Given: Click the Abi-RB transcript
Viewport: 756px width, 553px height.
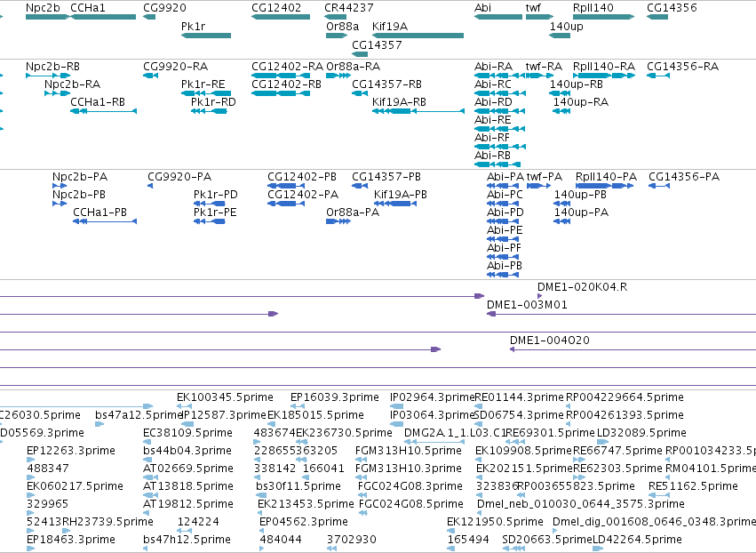Looking at the screenshot, I should point(497,164).
